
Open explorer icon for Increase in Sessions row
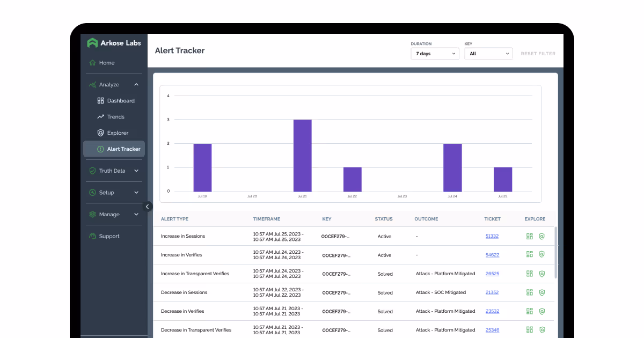542,236
